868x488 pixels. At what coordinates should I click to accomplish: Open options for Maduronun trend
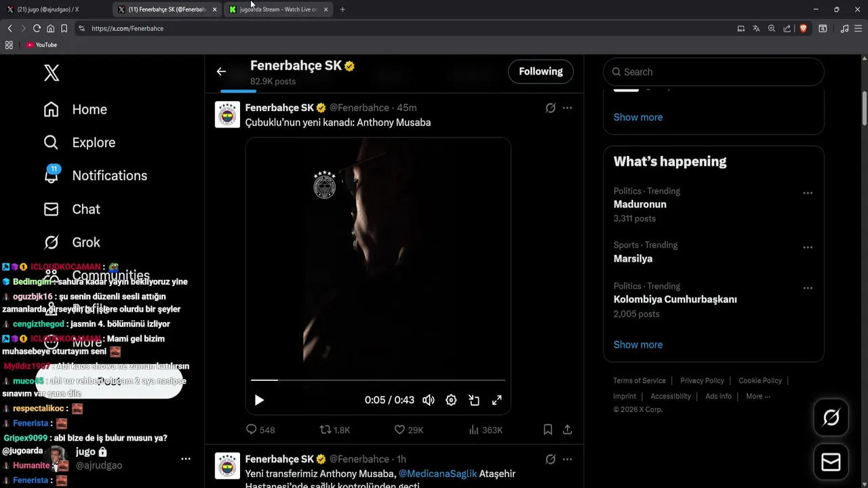pos(808,193)
